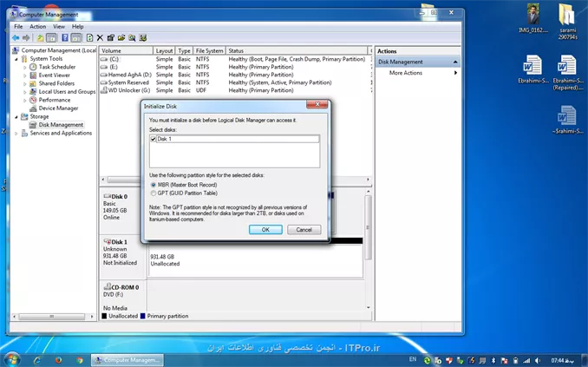Select the WD Unlocker (G:) volume row

236,90
